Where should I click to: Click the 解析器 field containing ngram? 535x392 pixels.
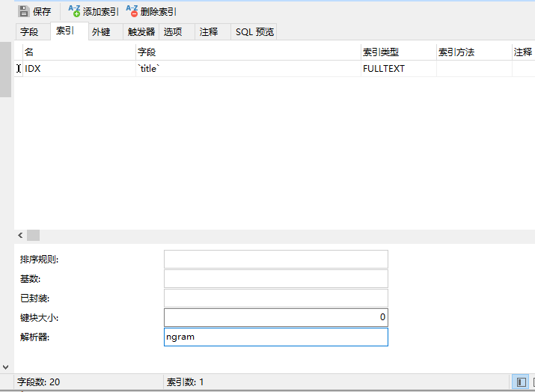[275, 337]
